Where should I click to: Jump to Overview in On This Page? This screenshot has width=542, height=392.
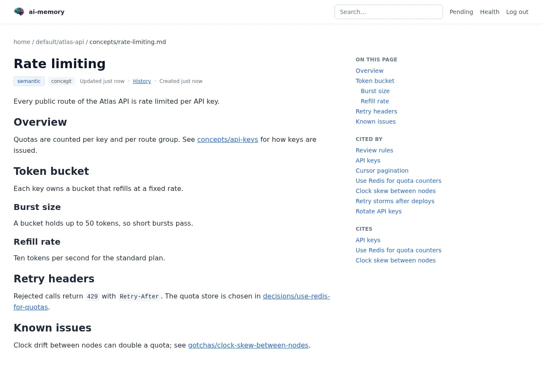click(370, 71)
